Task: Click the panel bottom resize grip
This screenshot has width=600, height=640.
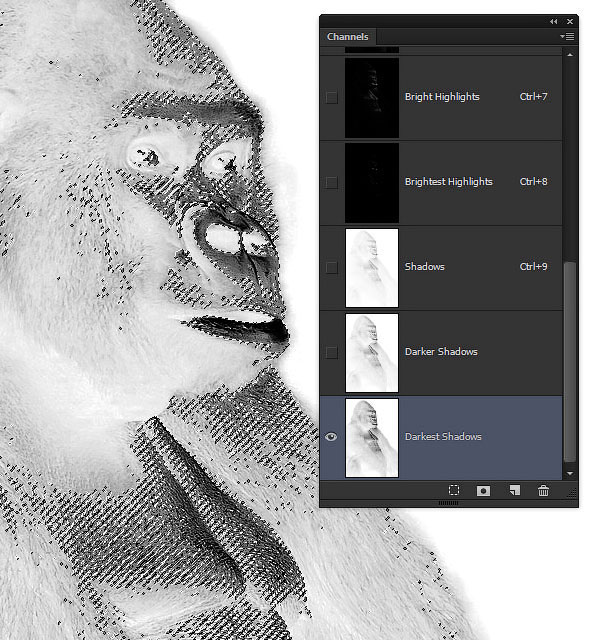Action: point(448,503)
